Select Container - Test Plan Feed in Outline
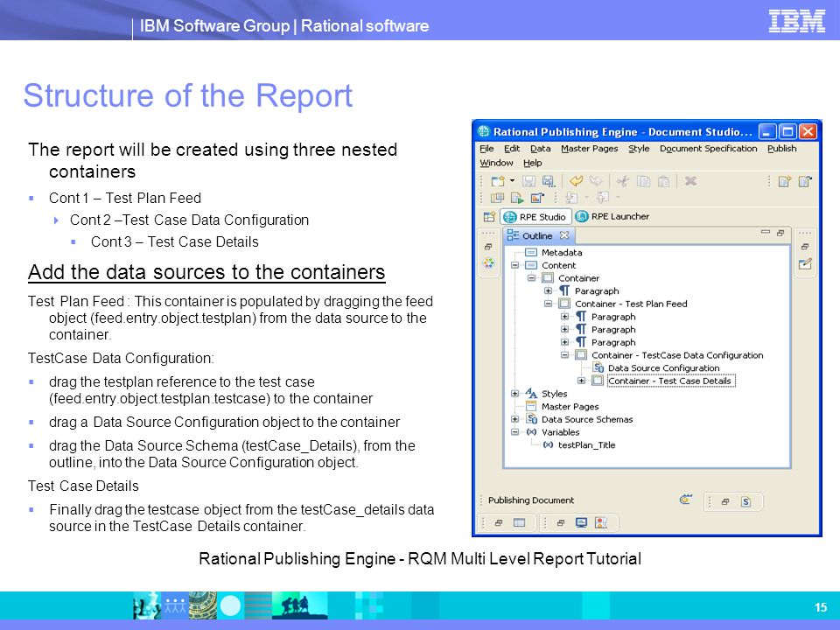Viewport: 840px width, 630px height. click(x=631, y=304)
